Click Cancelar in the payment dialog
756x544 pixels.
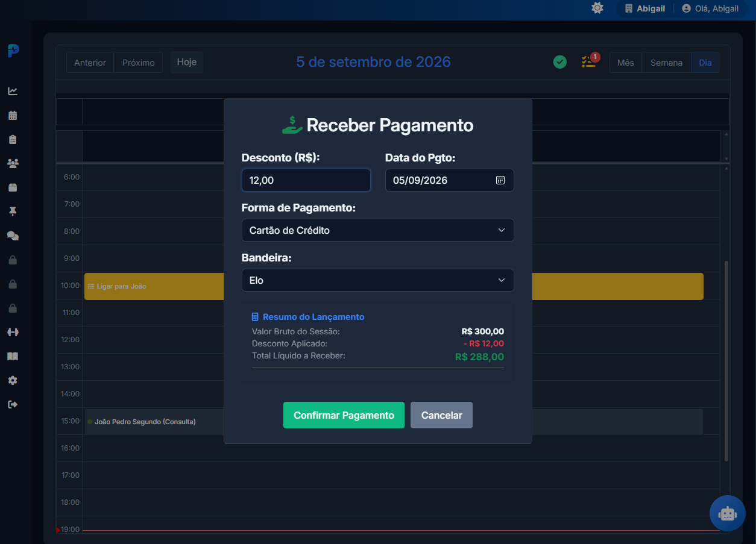point(441,415)
